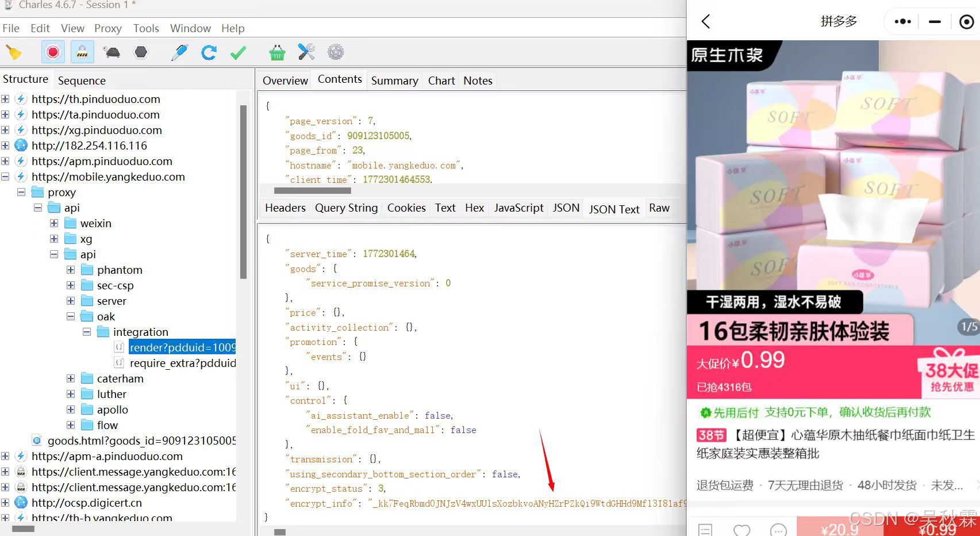Collapse the proxy folder

pos(21,192)
